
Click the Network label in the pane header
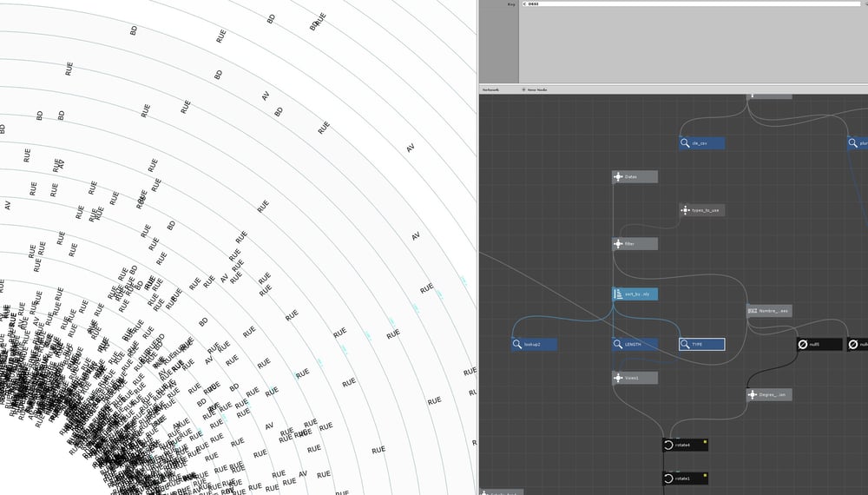click(x=490, y=89)
